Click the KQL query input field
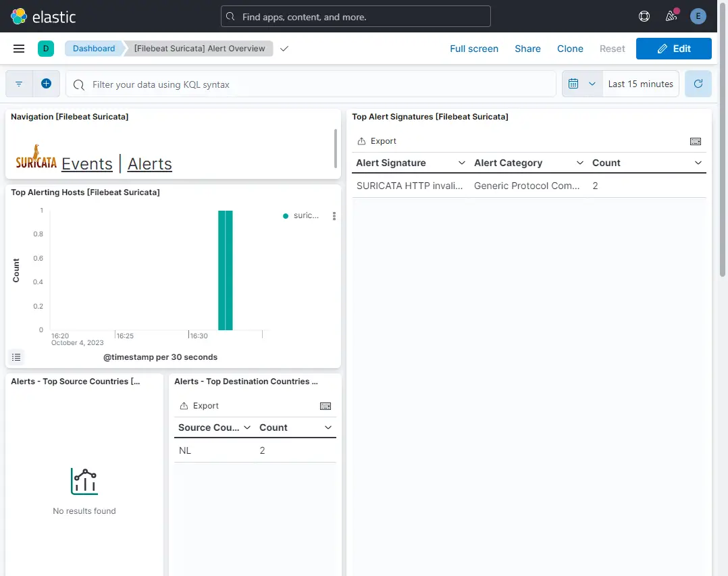Viewport: 728px width, 576px height. [317, 84]
